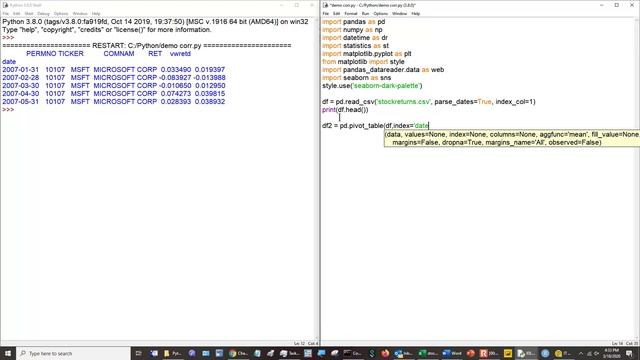Open Debug menu in Python Shell window
The width and height of the screenshot is (640, 360).
(43, 13)
